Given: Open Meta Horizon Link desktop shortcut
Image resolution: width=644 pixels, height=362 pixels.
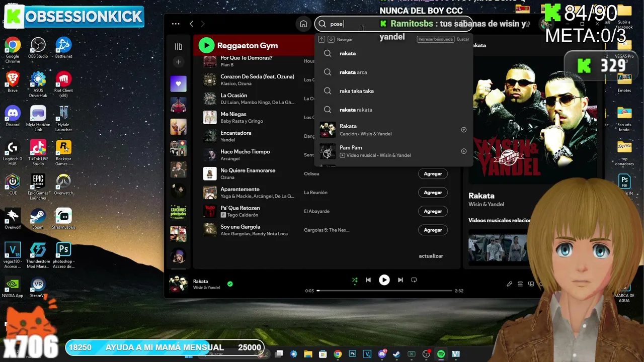Looking at the screenshot, I should [x=38, y=118].
